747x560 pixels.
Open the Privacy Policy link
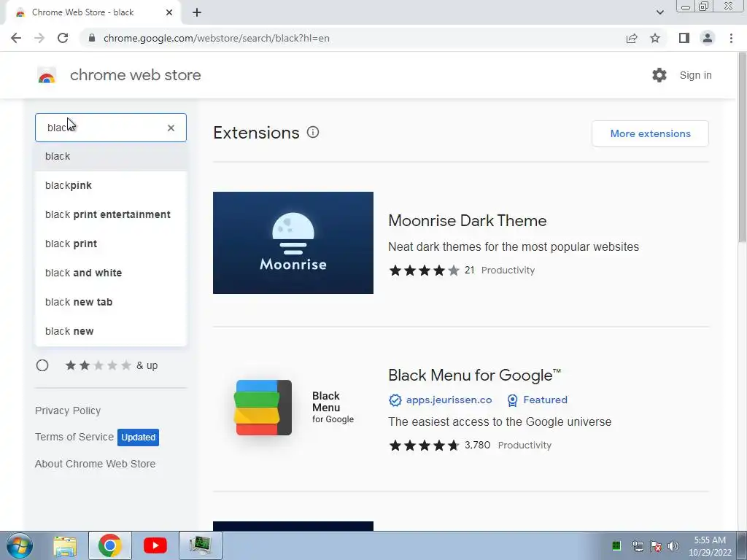pos(68,411)
